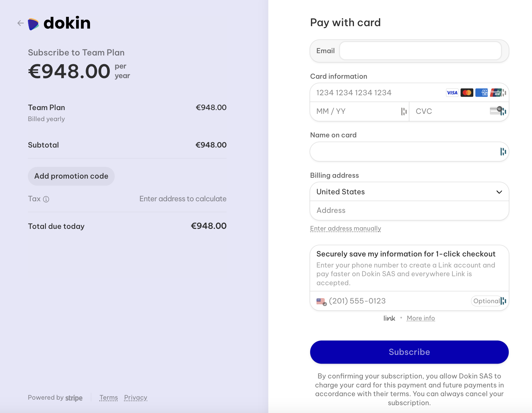Screen dimensions: 532x413
Task: Click the CVC card hint icon
Action: point(495,111)
